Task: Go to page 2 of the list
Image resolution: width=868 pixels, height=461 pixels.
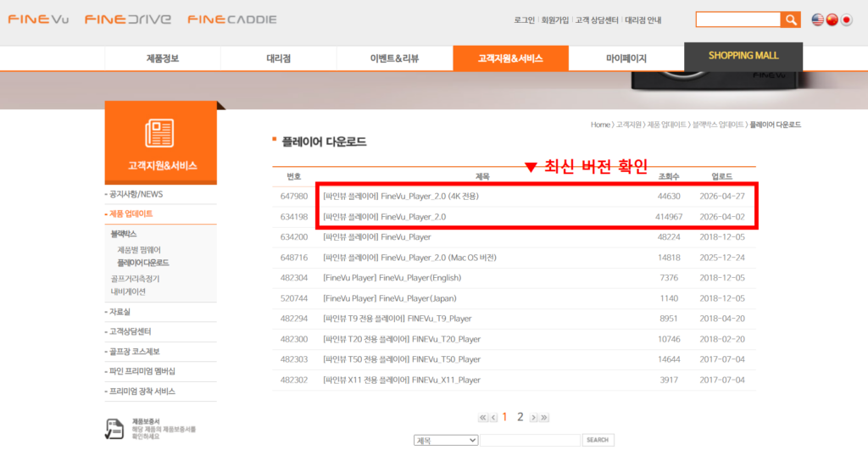Action: tap(520, 417)
